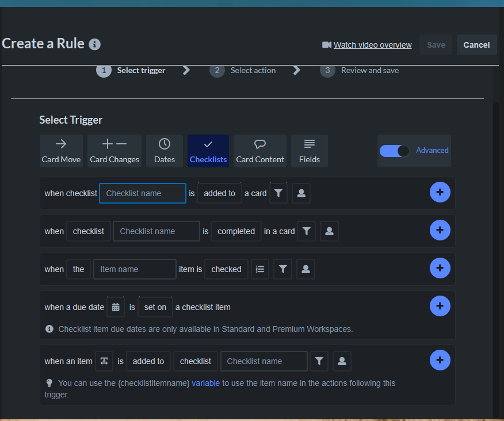Click the Create a Rule title
Viewport: 504px width, 421px height.
(43, 43)
